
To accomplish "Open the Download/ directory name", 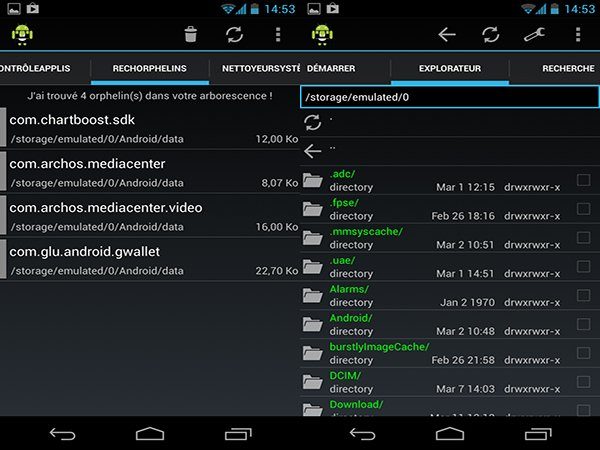I will point(356,404).
